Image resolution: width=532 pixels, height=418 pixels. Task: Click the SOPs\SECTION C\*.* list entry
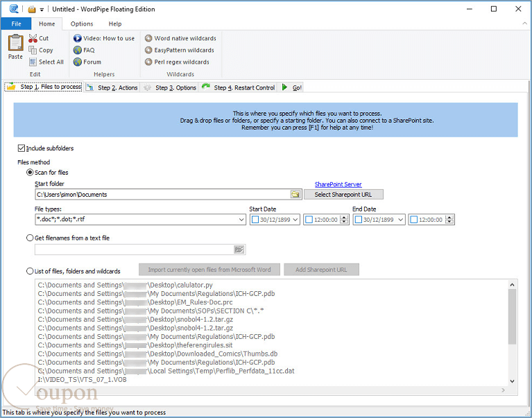coord(151,311)
